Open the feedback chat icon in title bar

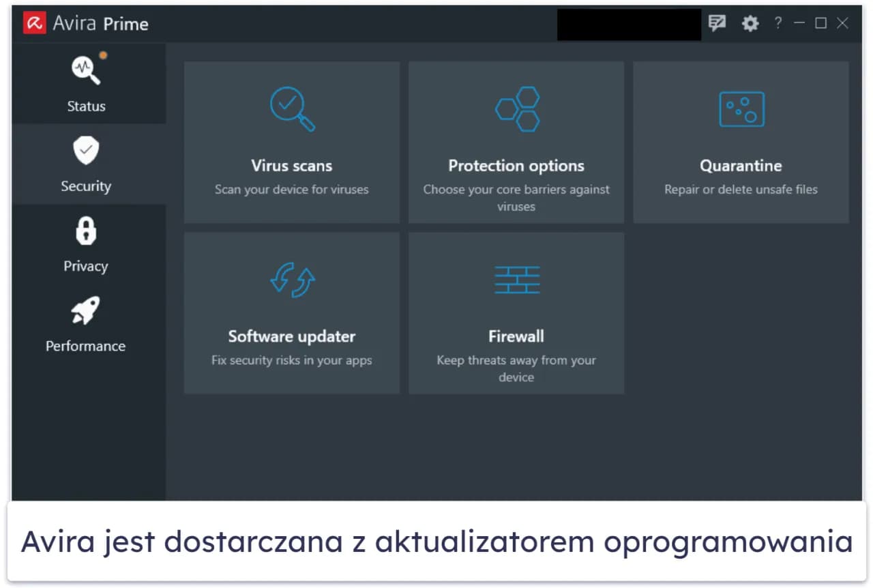717,23
